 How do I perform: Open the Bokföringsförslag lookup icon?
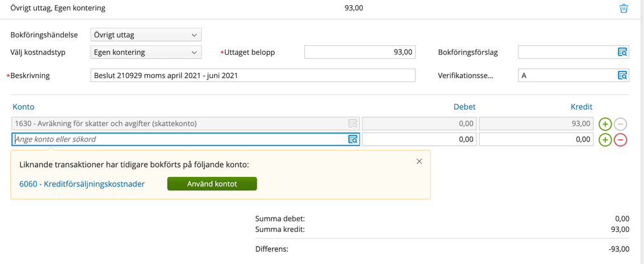(x=622, y=52)
